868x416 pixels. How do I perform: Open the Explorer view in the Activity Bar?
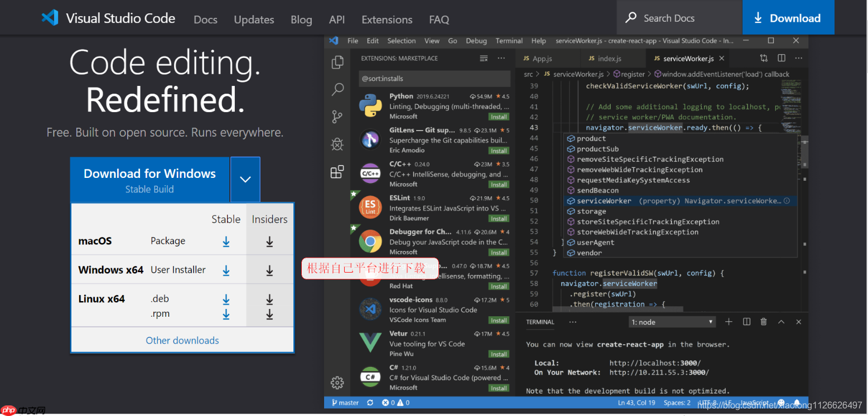(x=337, y=62)
